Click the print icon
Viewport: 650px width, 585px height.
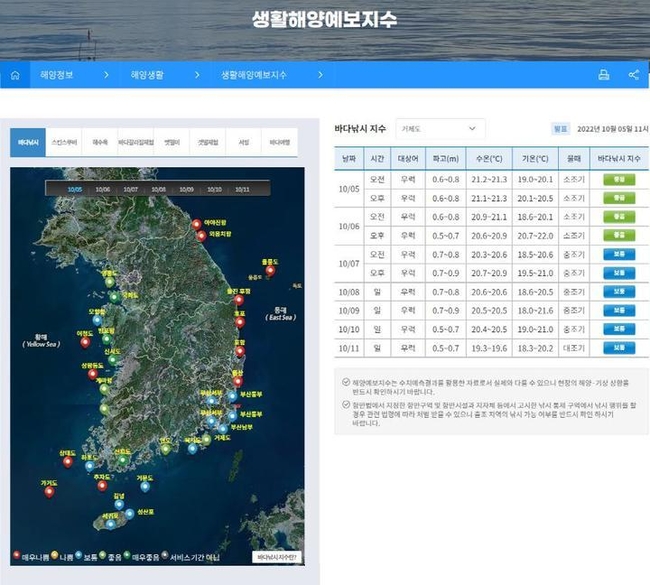(x=604, y=75)
